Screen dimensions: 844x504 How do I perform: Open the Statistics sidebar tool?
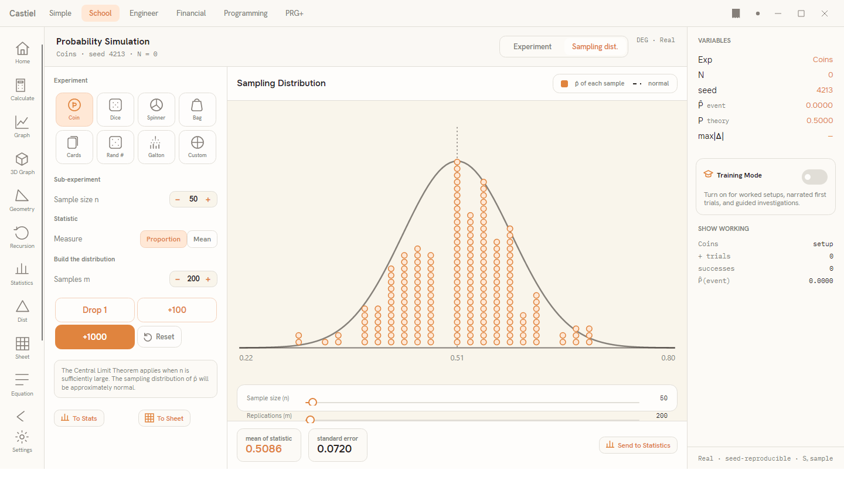22,274
